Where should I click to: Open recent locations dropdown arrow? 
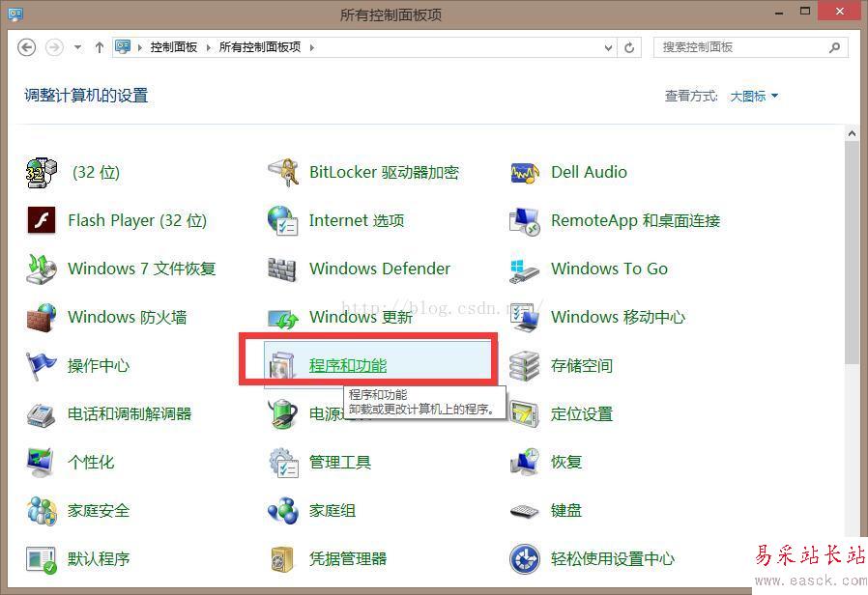click(78, 47)
